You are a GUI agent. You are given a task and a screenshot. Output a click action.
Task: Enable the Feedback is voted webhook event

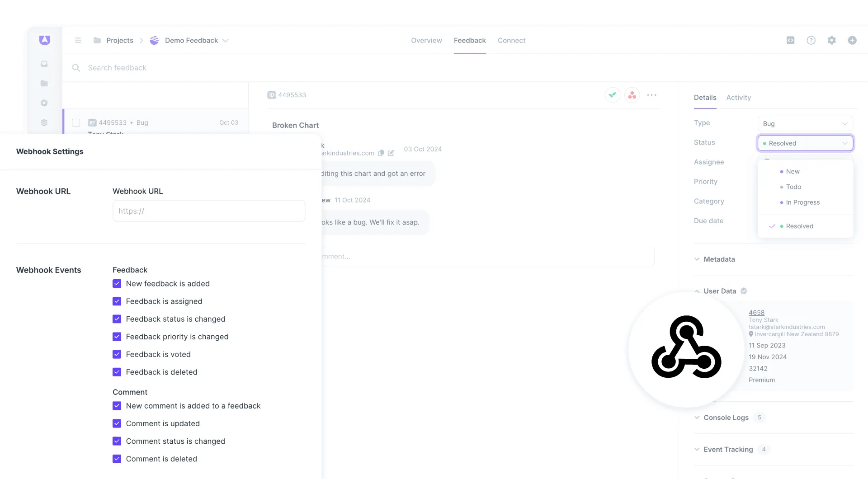click(x=117, y=354)
